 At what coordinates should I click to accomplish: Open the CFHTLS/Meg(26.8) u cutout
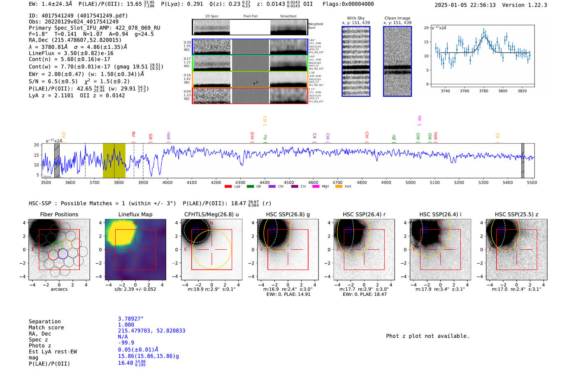211,249
